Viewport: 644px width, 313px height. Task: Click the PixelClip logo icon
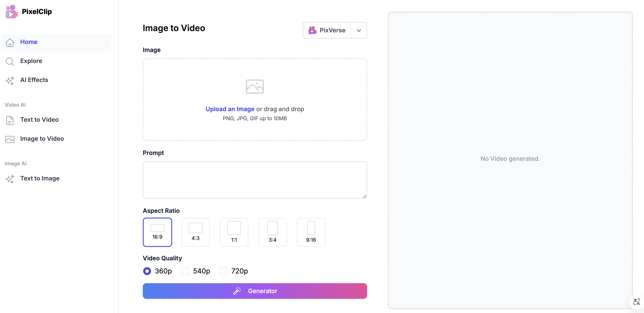[11, 11]
